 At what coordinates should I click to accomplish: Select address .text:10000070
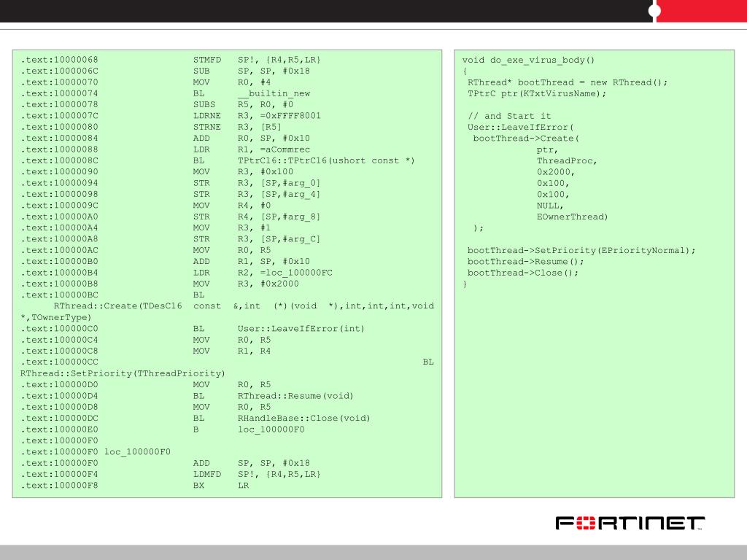point(60,82)
